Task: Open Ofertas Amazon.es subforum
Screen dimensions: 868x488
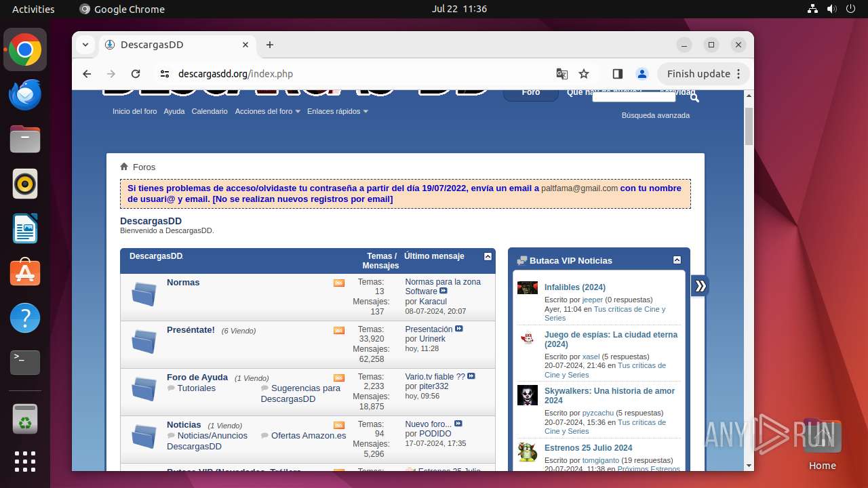Action: point(309,436)
